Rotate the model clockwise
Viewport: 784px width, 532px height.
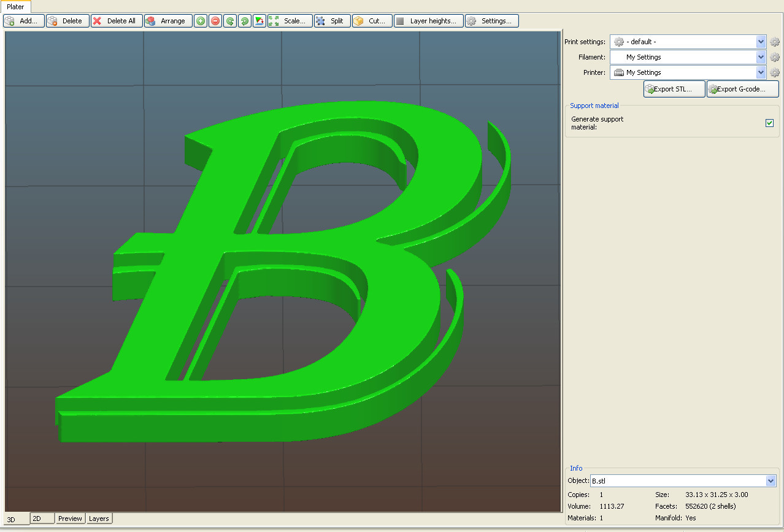[244, 20]
